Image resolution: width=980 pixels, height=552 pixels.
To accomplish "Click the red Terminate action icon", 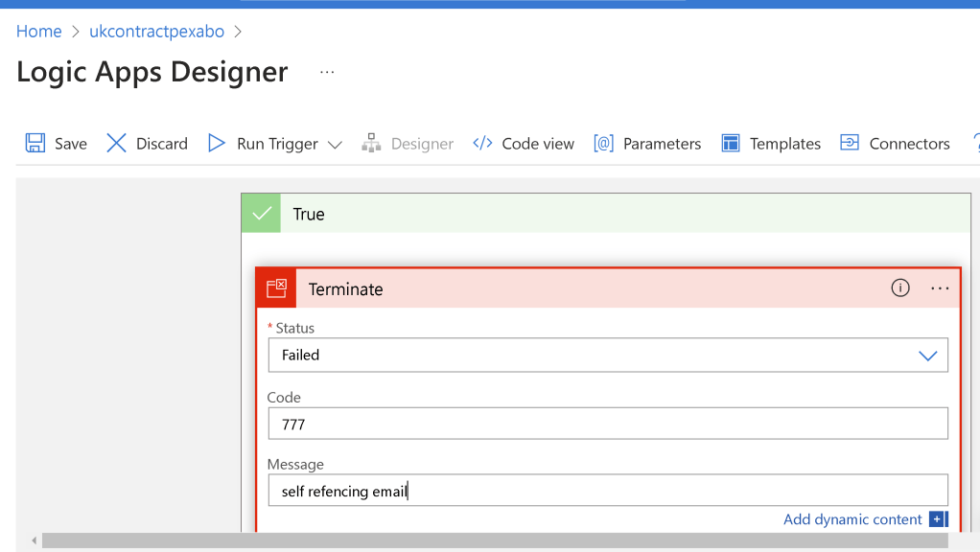I will [276, 287].
